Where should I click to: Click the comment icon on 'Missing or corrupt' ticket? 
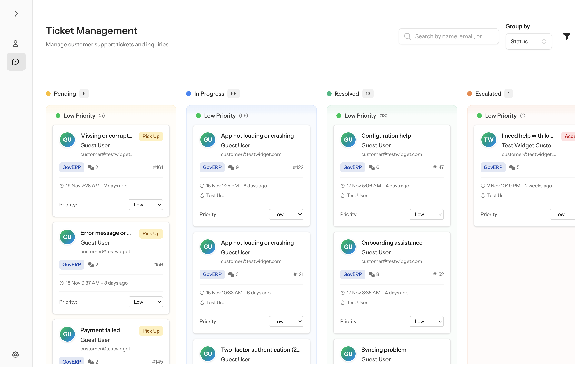[x=90, y=167]
